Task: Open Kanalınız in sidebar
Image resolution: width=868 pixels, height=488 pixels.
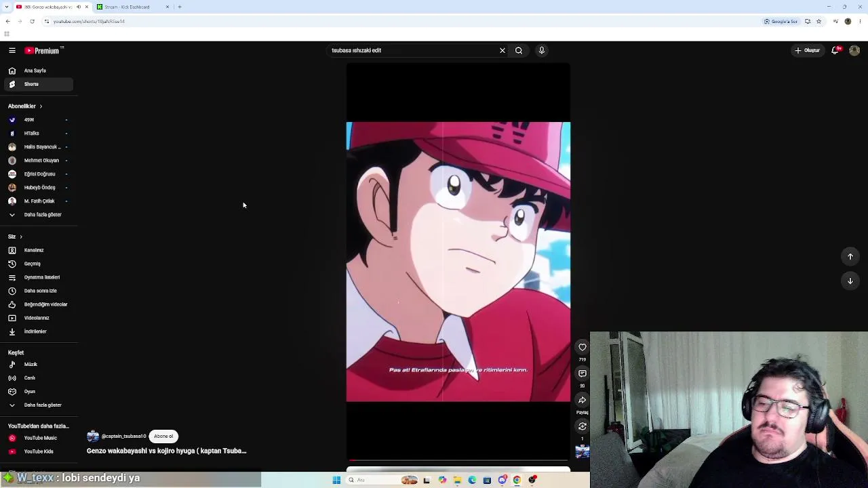Action: click(39, 250)
